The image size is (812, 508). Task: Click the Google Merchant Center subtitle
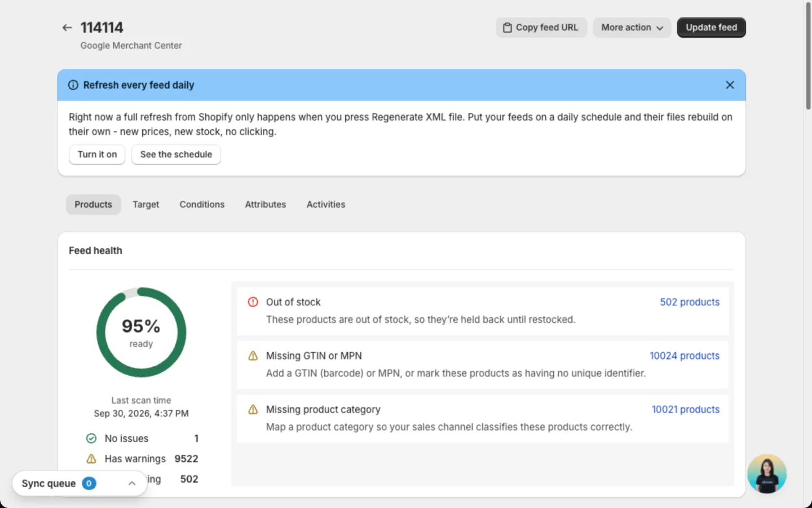click(x=131, y=45)
